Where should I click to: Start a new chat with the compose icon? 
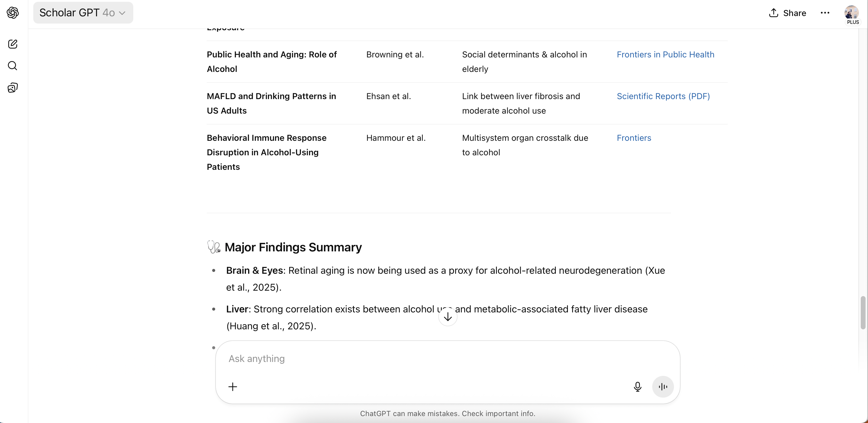(x=12, y=44)
